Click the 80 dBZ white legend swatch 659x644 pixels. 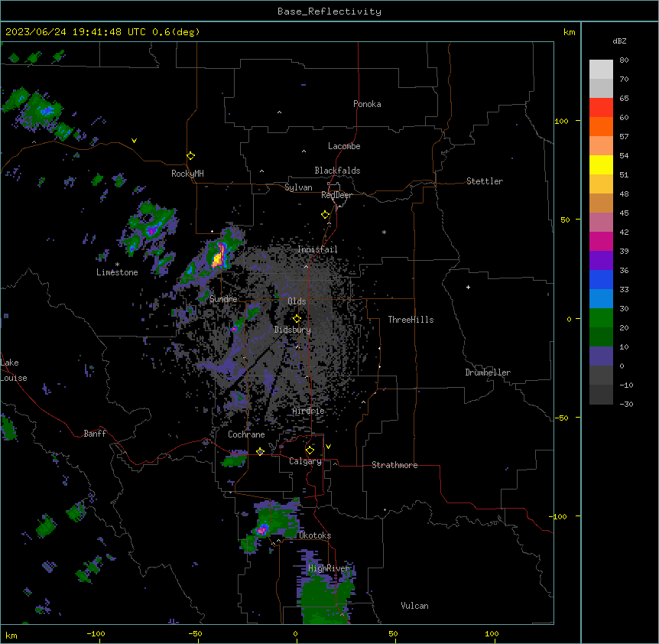[x=601, y=70]
